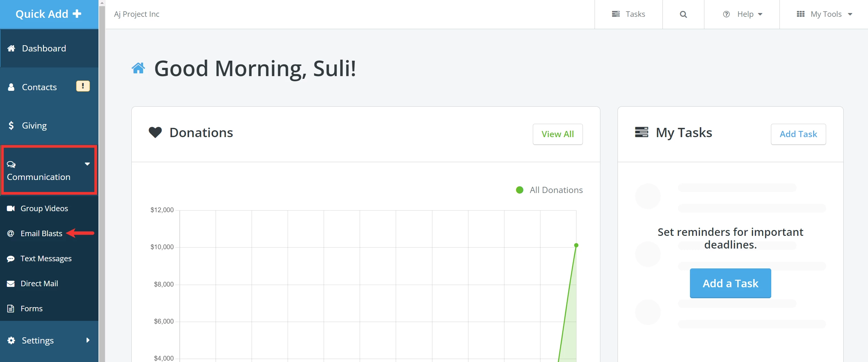This screenshot has height=362, width=868.
Task: Click the Giving dollar sign icon
Action: [x=11, y=125]
